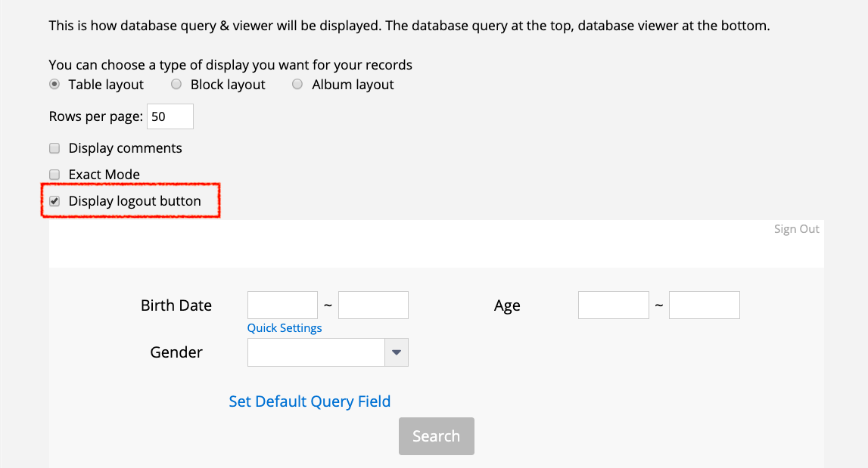Screen dimensions: 868x468
Task: Click the Sign Out link
Action: 796,229
